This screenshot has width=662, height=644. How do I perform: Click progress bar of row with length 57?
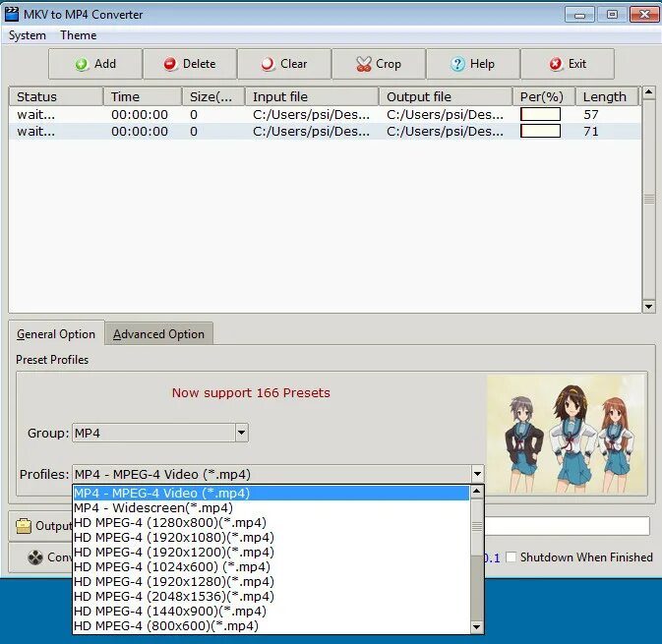tap(540, 114)
